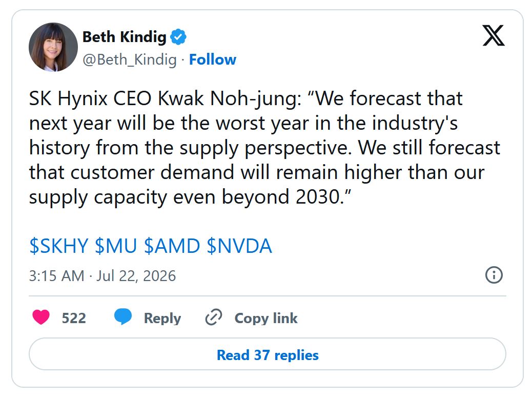Open the $AMD cashtag

[x=172, y=246]
